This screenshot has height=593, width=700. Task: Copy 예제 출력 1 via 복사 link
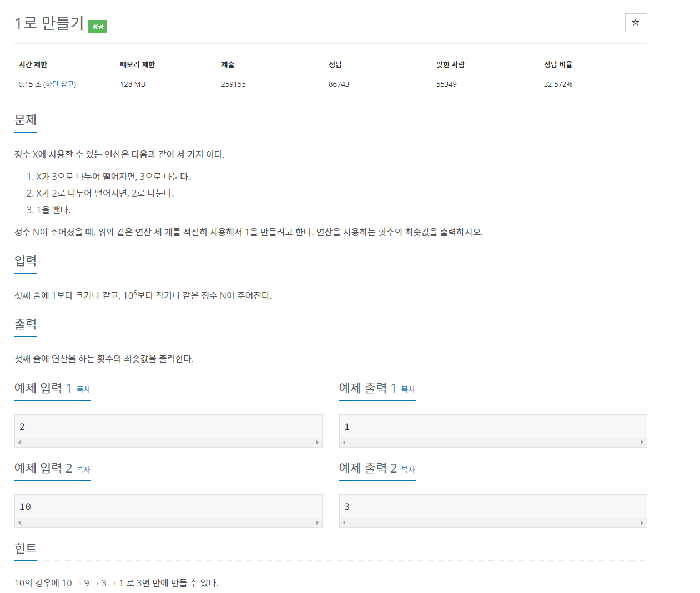pyautogui.click(x=408, y=389)
